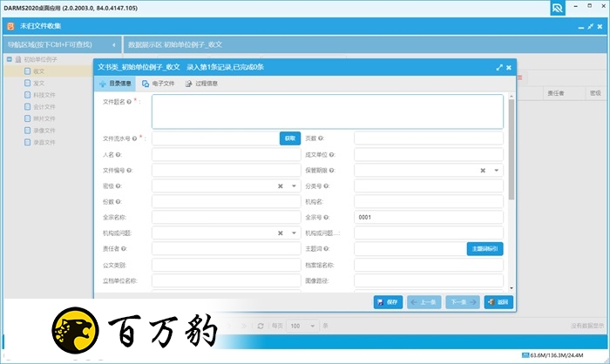Maximize the 文书类 record entry dialog

pyautogui.click(x=499, y=66)
